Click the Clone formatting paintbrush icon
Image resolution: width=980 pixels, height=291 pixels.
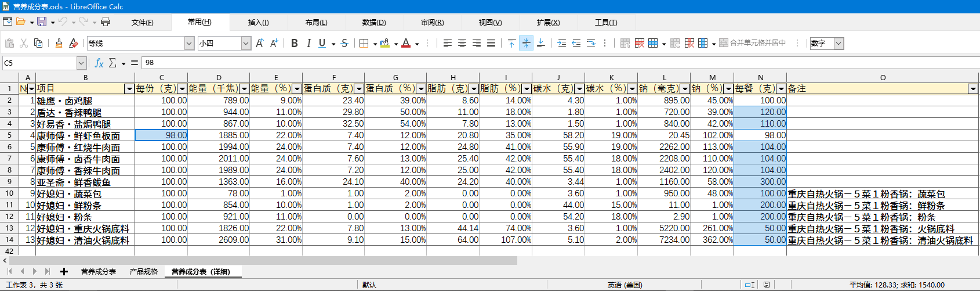point(59,43)
